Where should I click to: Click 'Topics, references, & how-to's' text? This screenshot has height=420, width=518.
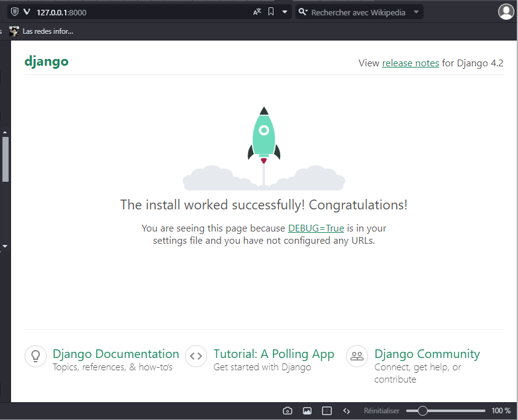click(x=112, y=367)
